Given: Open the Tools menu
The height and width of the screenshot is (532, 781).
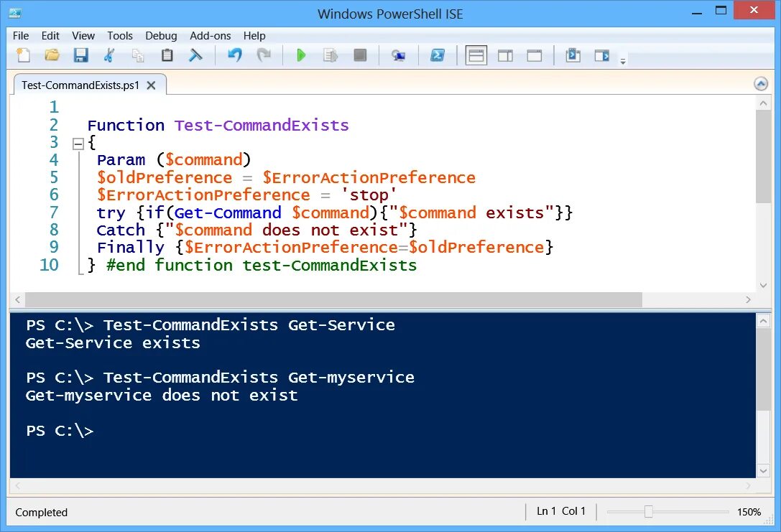Looking at the screenshot, I should (120, 36).
